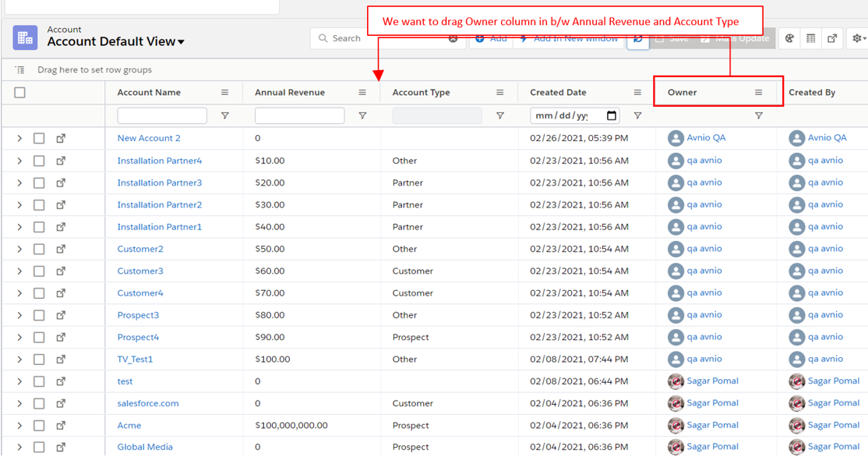Open the settings gear dropdown menu
This screenshot has height=457, width=868.
[x=858, y=38]
